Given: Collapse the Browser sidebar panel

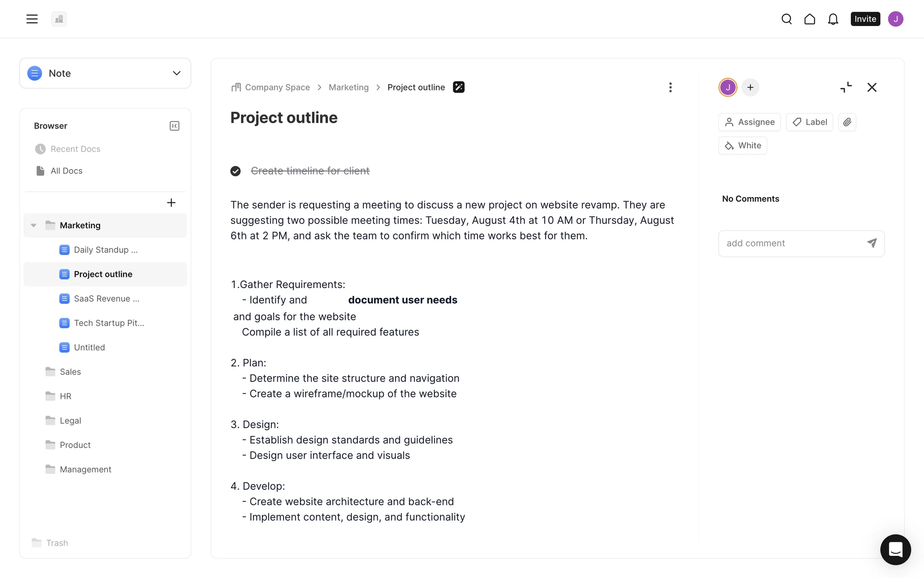Looking at the screenshot, I should coord(174,126).
